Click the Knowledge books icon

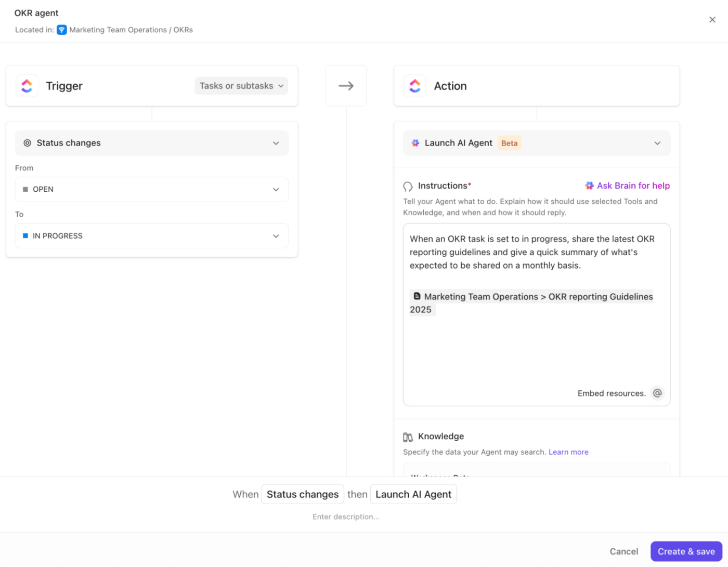[x=408, y=437]
